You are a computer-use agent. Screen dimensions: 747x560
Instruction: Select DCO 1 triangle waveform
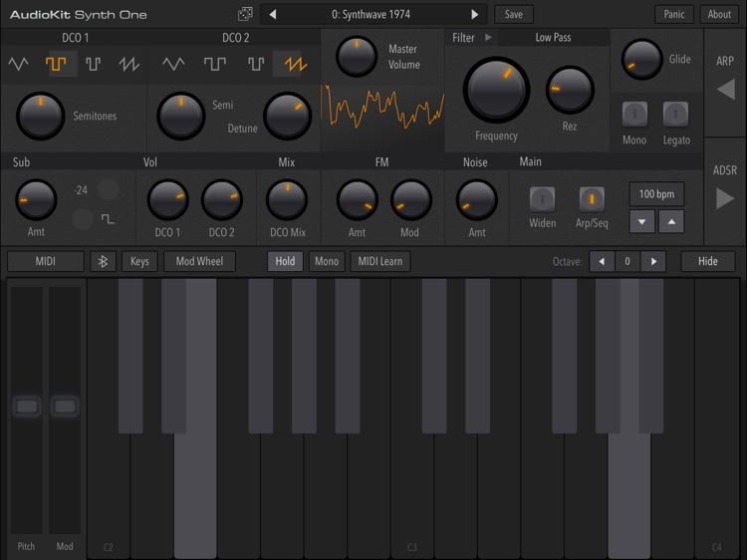19,65
